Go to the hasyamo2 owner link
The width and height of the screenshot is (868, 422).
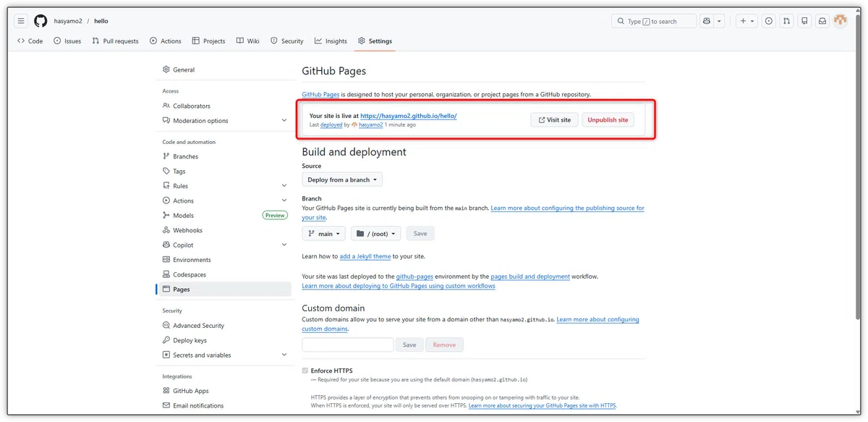pos(67,21)
